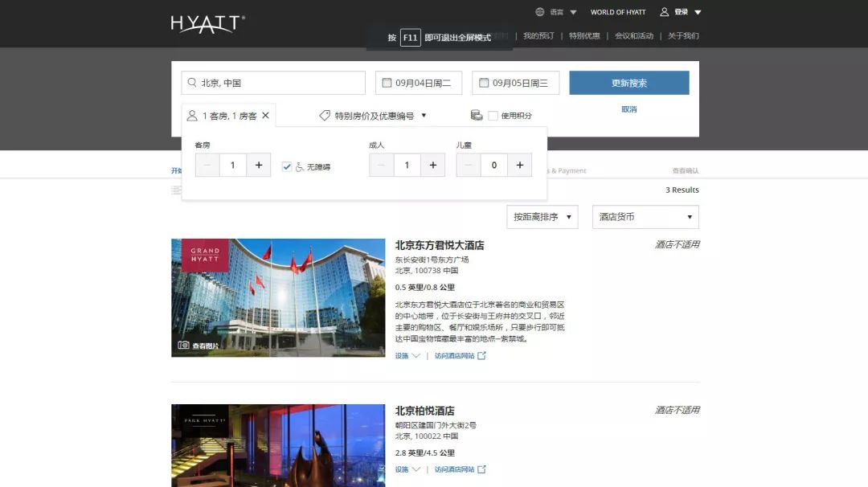Click the user login icon
Viewport: 868px width, 487px height.
pyautogui.click(x=665, y=12)
